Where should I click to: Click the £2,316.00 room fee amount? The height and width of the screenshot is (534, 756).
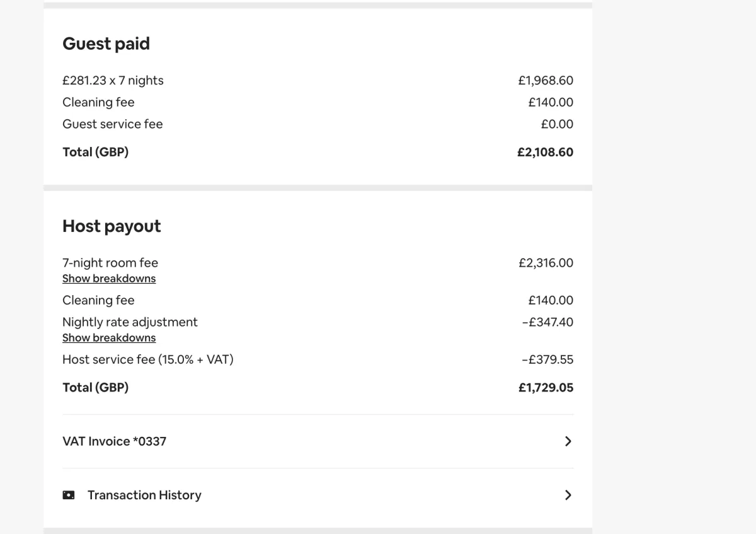coord(546,263)
